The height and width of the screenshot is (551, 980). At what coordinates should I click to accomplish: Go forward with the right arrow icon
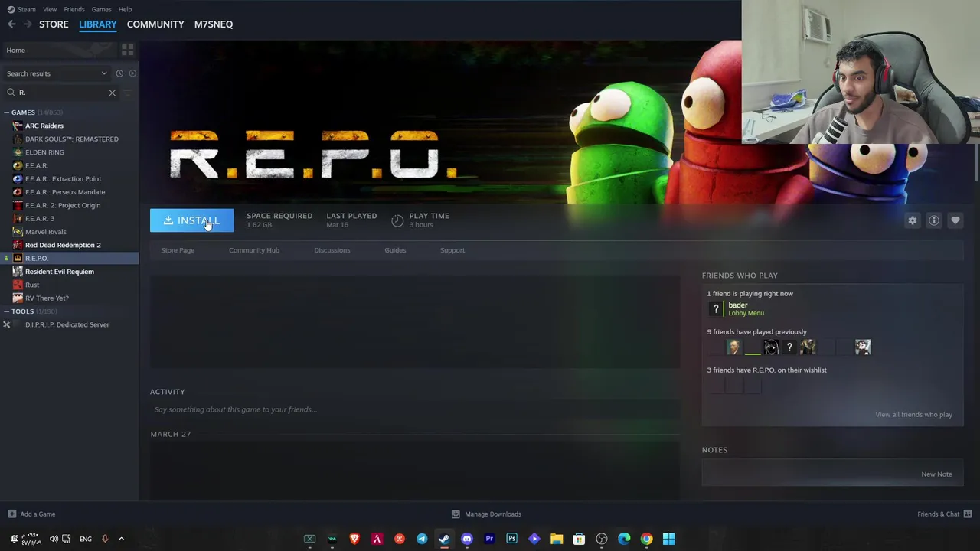pos(28,24)
